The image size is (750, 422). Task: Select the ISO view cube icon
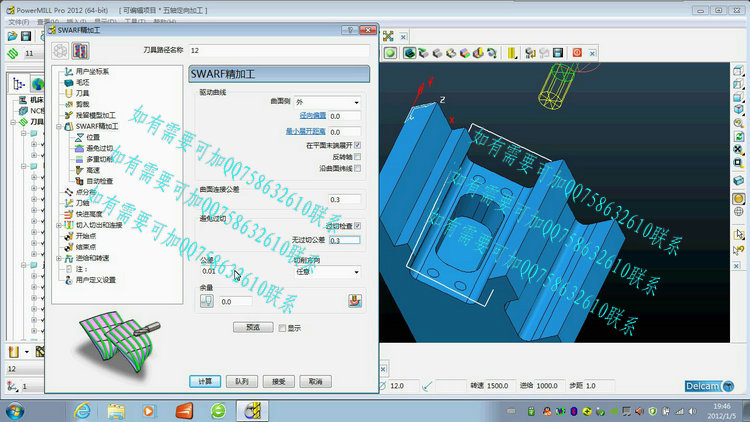[739, 110]
